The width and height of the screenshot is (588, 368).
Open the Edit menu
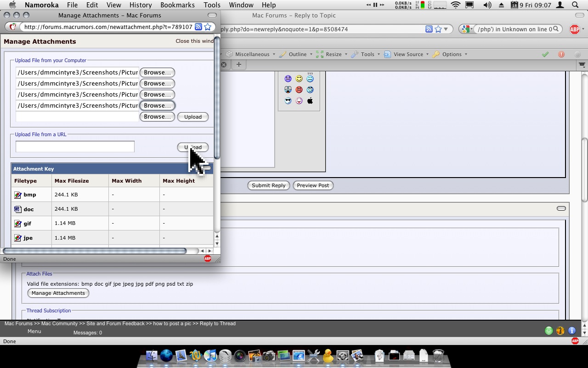[x=92, y=5]
